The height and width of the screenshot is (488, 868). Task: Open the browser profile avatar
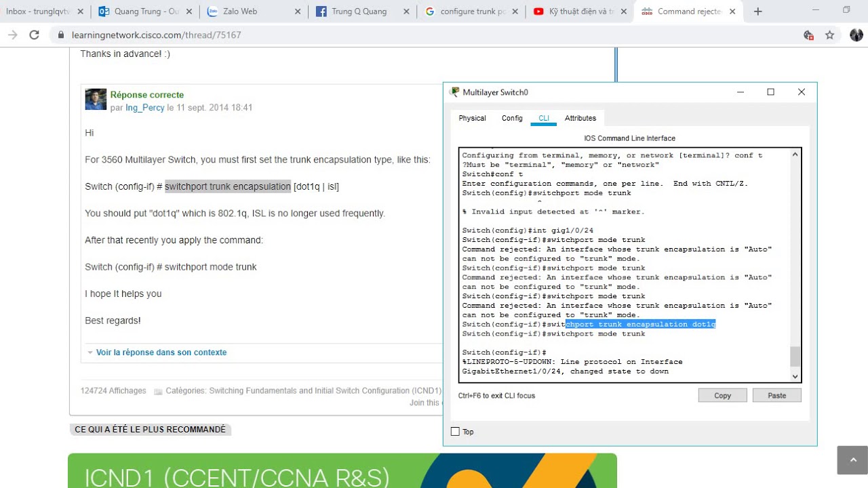coord(856,35)
